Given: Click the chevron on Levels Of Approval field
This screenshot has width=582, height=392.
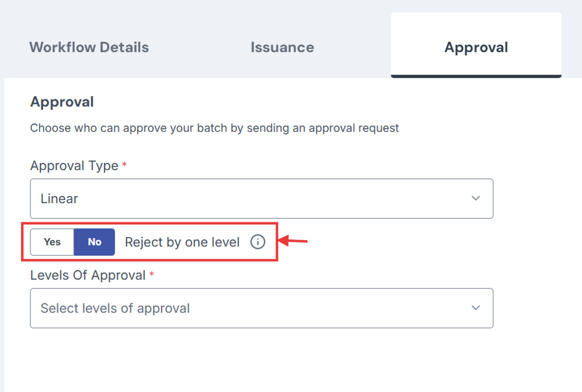Looking at the screenshot, I should pyautogui.click(x=476, y=308).
